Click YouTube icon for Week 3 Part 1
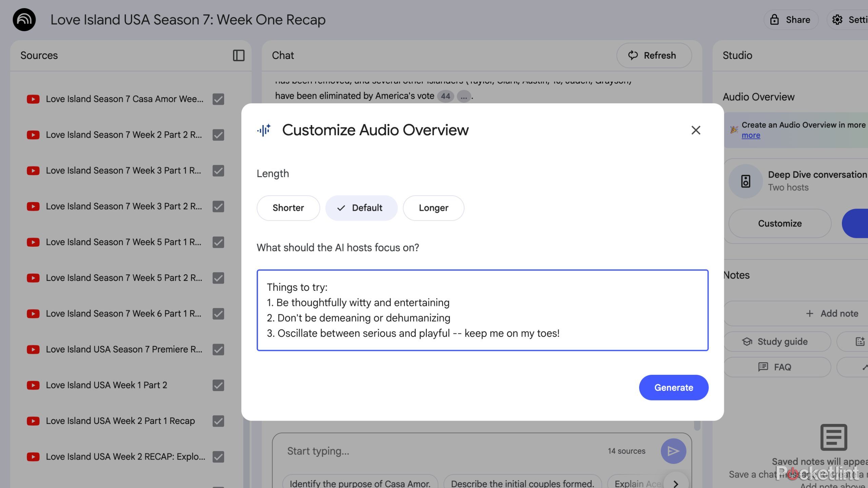The width and height of the screenshot is (868, 488). (33, 170)
